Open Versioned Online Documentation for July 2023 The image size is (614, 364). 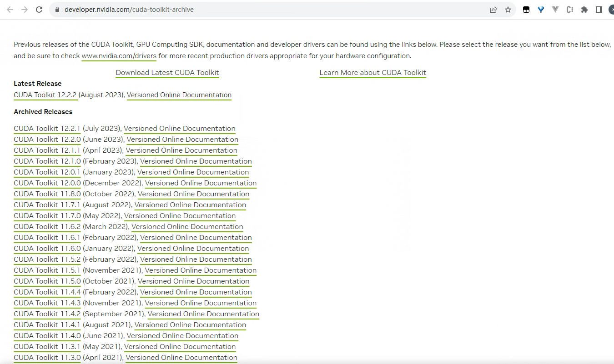click(x=180, y=129)
